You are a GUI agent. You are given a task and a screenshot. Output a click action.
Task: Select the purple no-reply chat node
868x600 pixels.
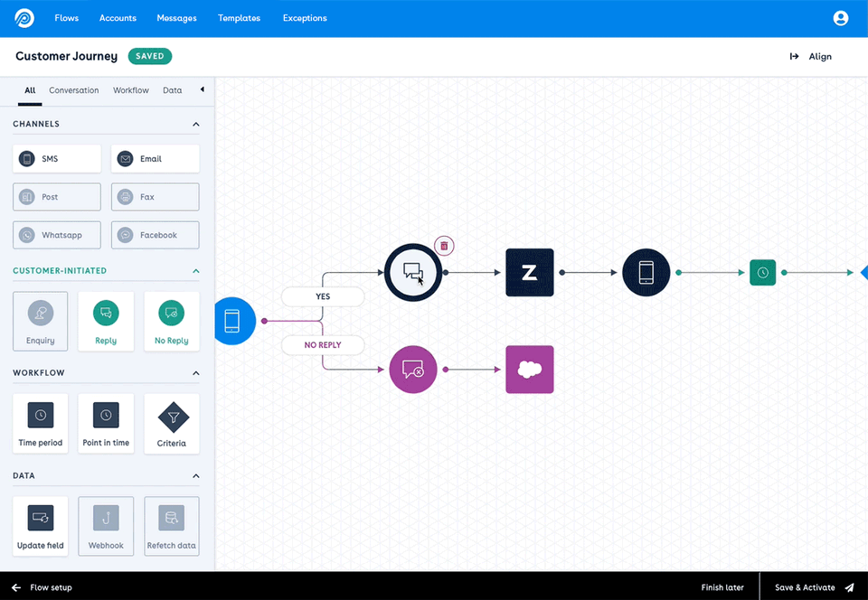point(413,370)
